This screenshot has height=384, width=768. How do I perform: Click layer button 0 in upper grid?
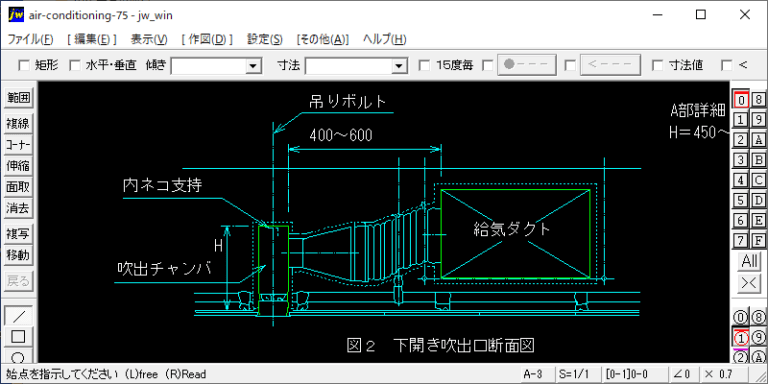741,99
